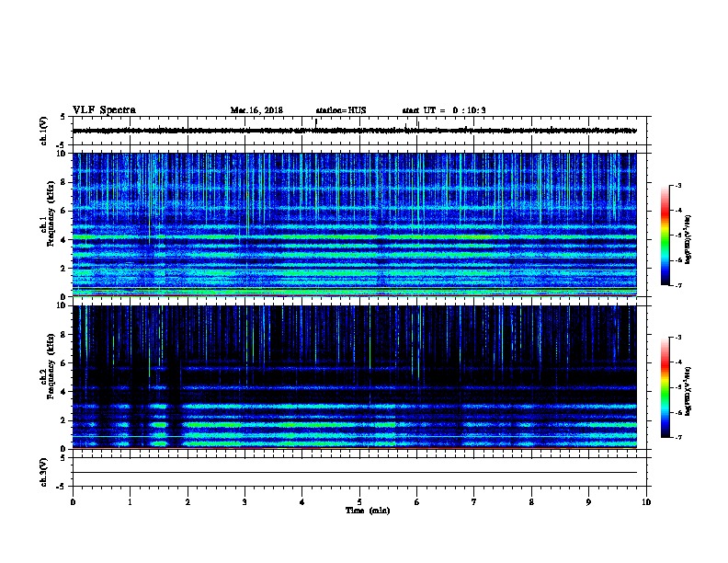Click the "VLF Spectra" plot title

104,110
